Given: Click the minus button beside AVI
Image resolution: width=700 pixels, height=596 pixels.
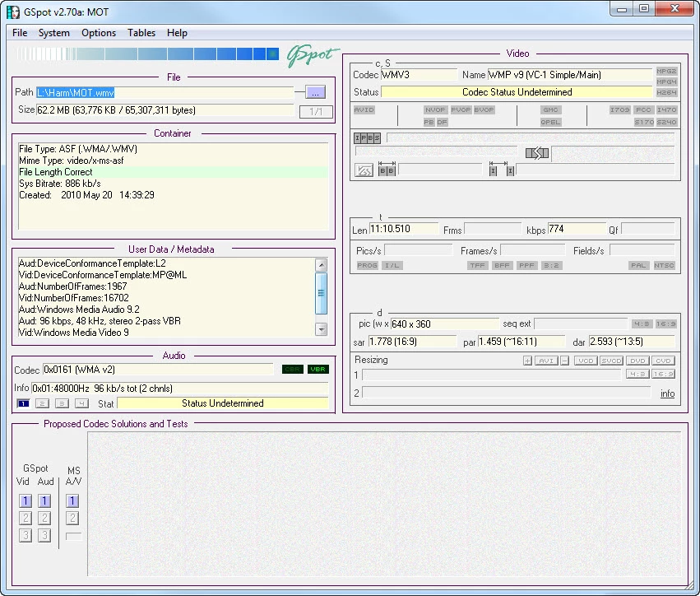Looking at the screenshot, I should [x=565, y=361].
